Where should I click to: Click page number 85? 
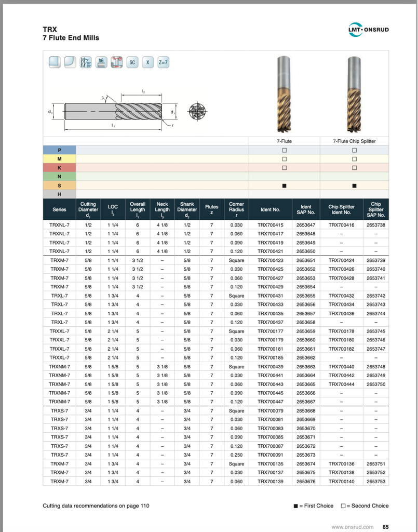click(386, 527)
